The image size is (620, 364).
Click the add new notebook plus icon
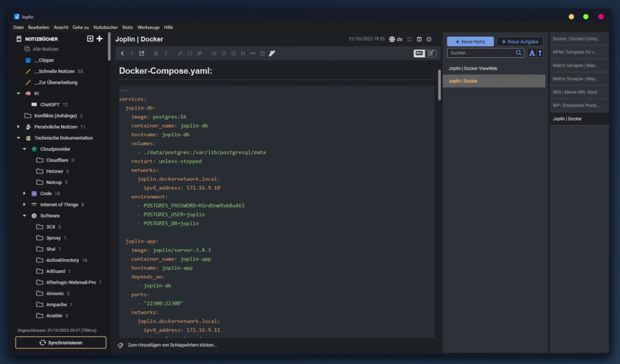100,39
